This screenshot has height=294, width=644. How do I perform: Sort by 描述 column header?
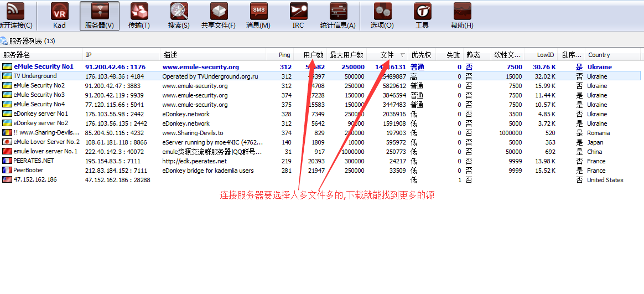click(213, 55)
